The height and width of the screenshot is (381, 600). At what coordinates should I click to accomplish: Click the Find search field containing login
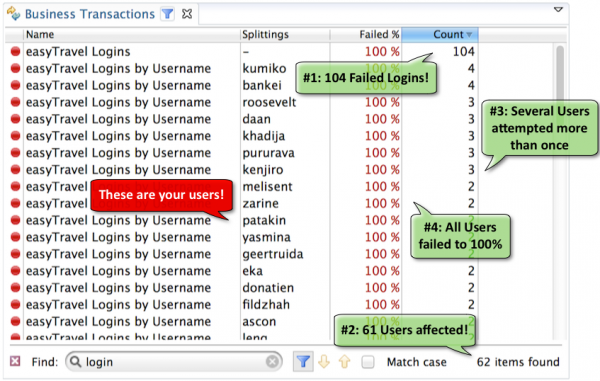(174, 362)
